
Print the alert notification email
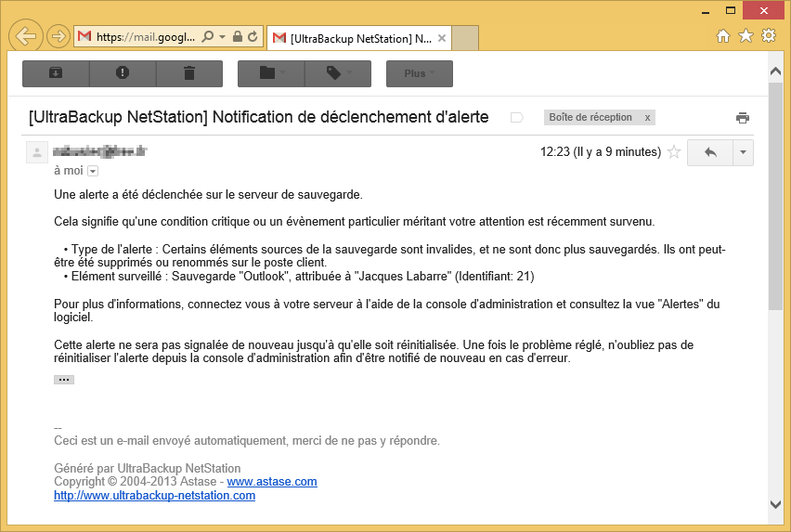[x=742, y=118]
